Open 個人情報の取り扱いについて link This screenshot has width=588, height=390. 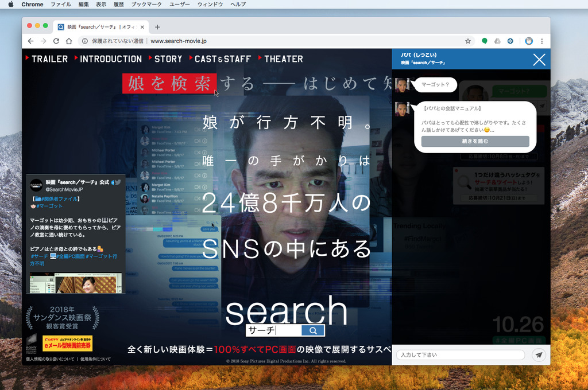[x=50, y=359]
